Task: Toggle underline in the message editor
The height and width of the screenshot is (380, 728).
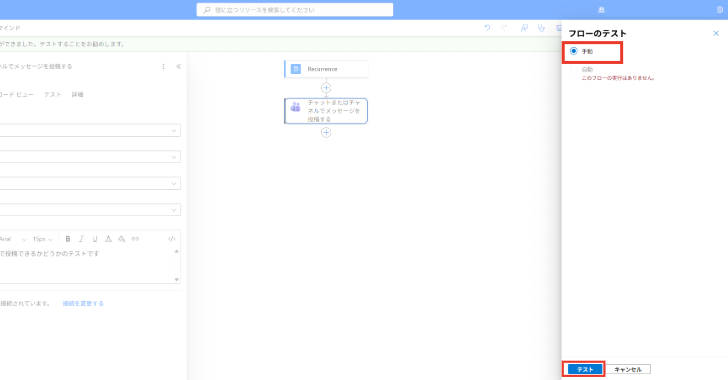Action: click(x=95, y=239)
